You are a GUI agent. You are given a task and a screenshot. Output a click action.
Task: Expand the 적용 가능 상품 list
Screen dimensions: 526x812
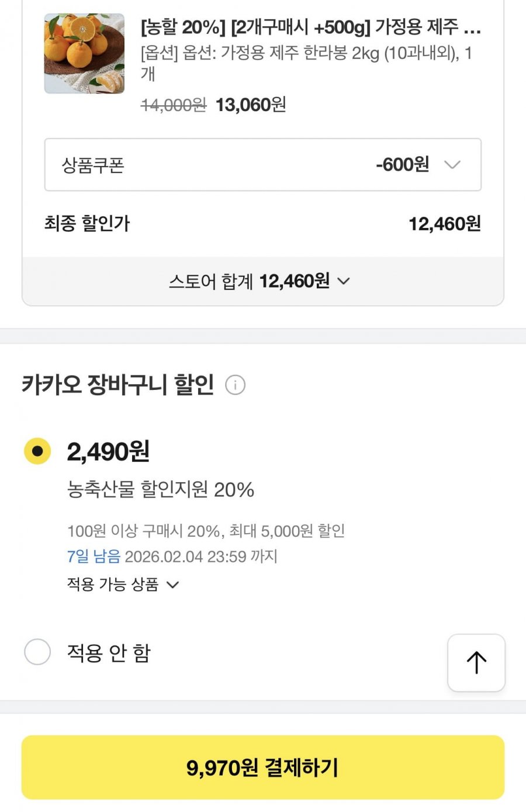pos(123,584)
